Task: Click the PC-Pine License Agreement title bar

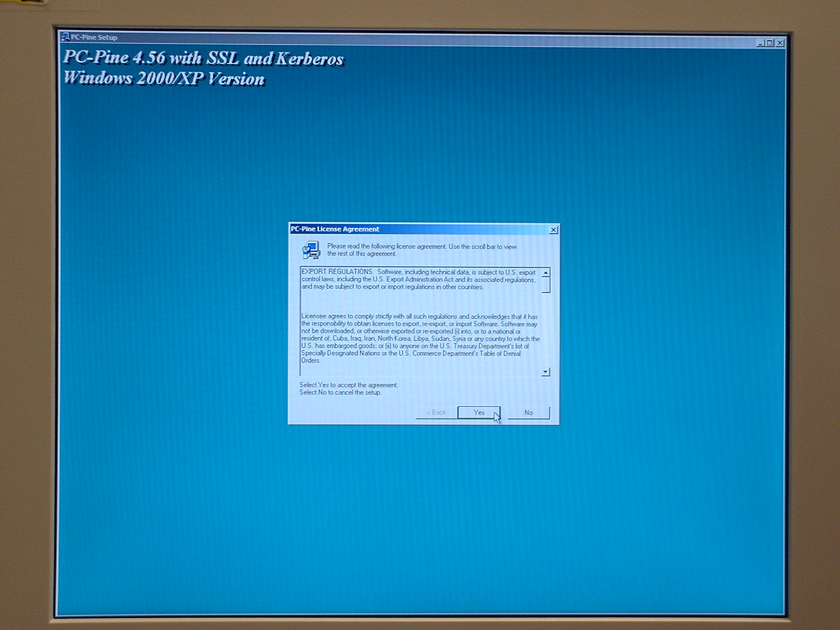Action: click(x=420, y=229)
